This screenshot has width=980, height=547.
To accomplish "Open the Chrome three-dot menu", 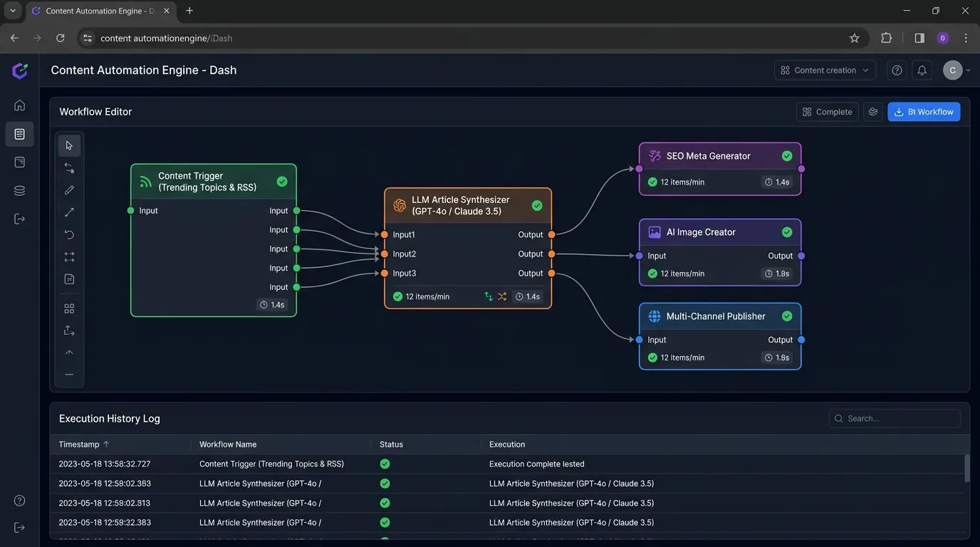I will [966, 38].
